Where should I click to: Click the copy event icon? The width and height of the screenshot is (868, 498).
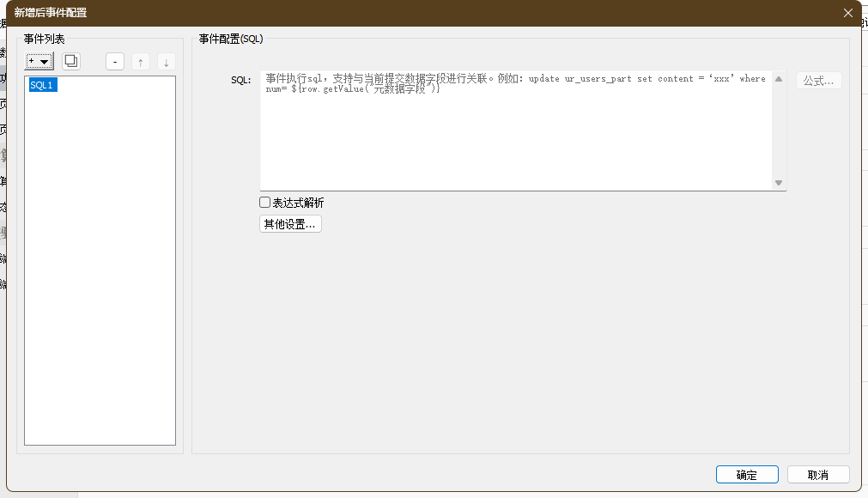pos(71,62)
